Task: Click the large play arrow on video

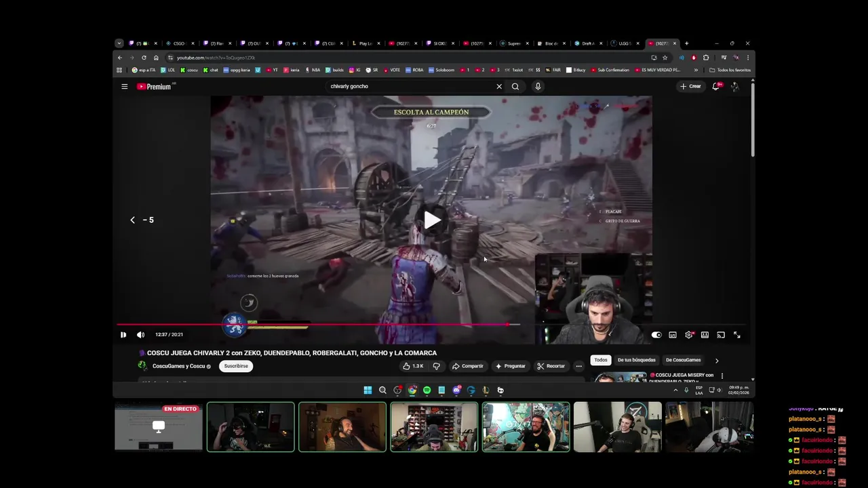Action: click(432, 220)
